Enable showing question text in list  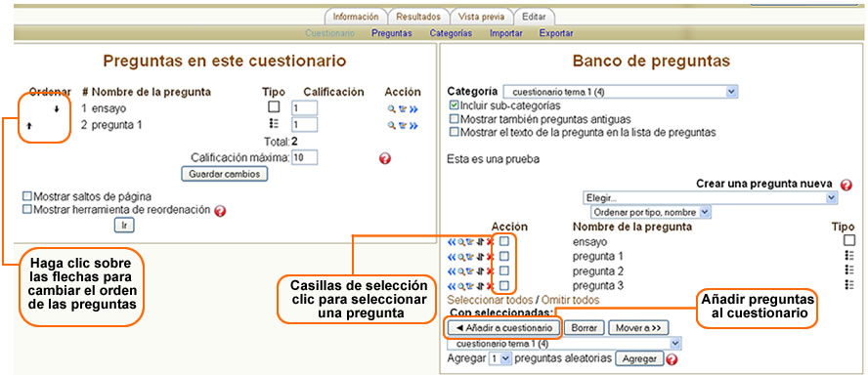point(455,132)
